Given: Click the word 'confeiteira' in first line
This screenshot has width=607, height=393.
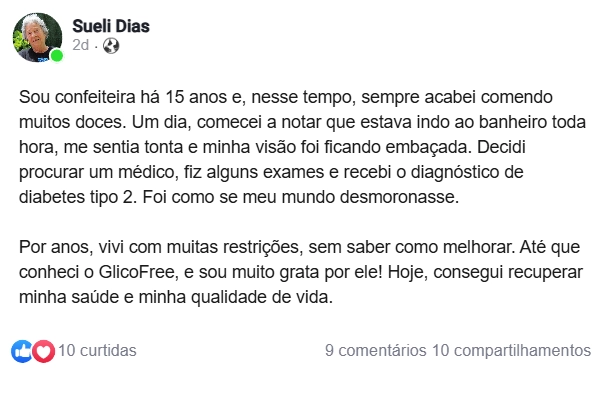Looking at the screenshot, I should point(95,97).
